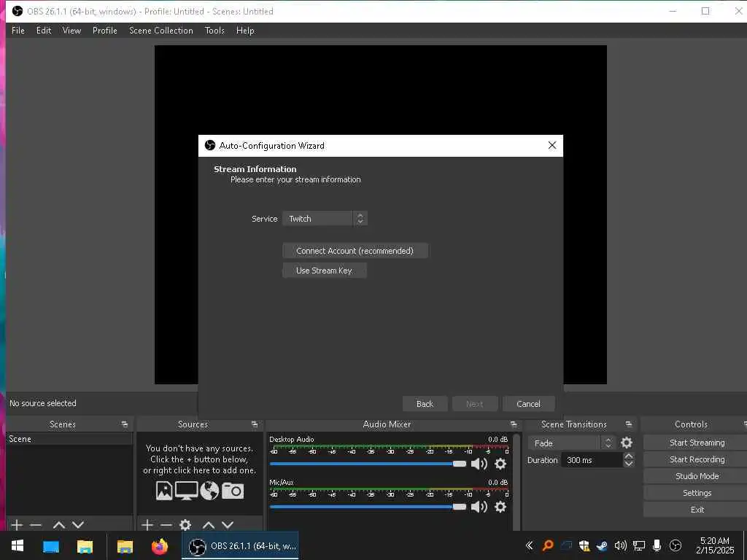Image resolution: width=747 pixels, height=560 pixels.
Task: Cancel the Auto-Configuration Wizard
Action: 528,404
